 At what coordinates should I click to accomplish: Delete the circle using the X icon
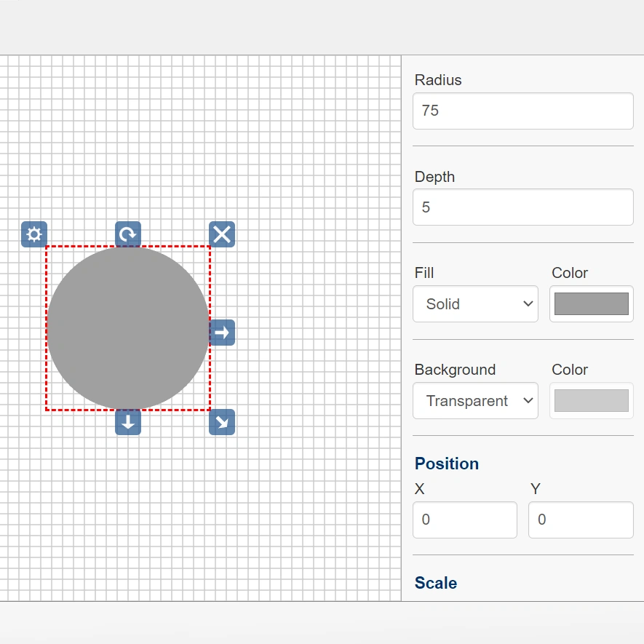click(x=222, y=234)
